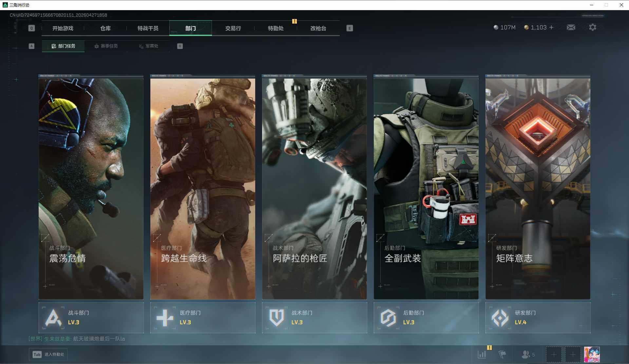The width and height of the screenshot is (629, 364).
Task: Switch to the 赛季任务 sub-tab
Action: [106, 46]
